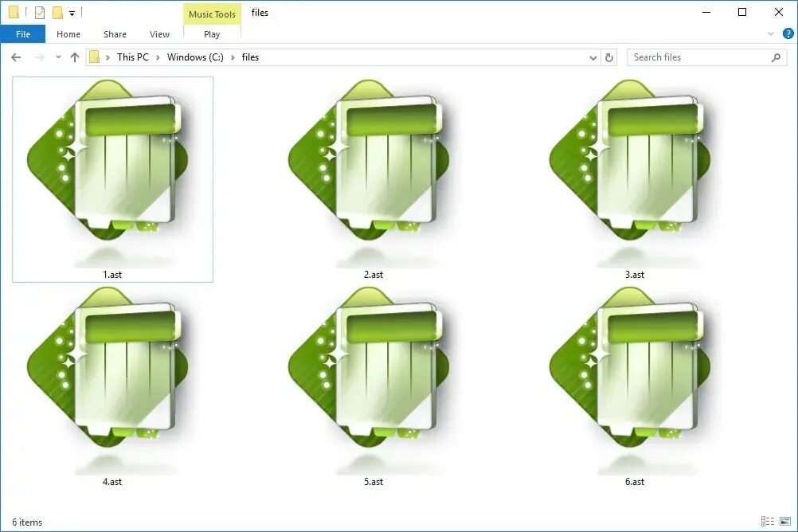Switch to the View ribbon tab
The width and height of the screenshot is (798, 532).
(x=159, y=34)
